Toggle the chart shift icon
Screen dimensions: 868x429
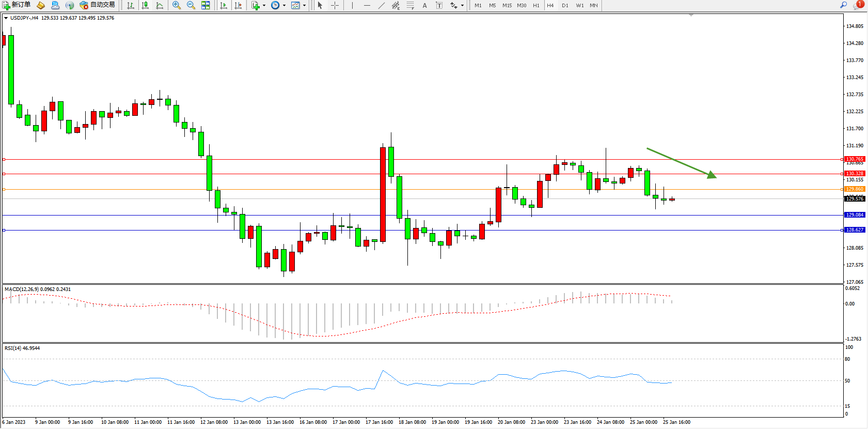[238, 5]
